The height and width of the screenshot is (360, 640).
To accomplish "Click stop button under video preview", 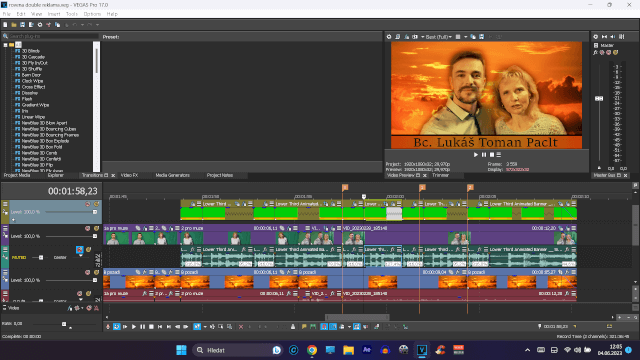I will pos(492,155).
